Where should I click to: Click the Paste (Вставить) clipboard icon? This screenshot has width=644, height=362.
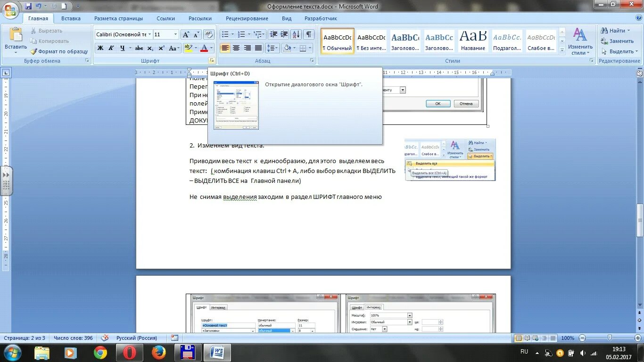[16, 35]
